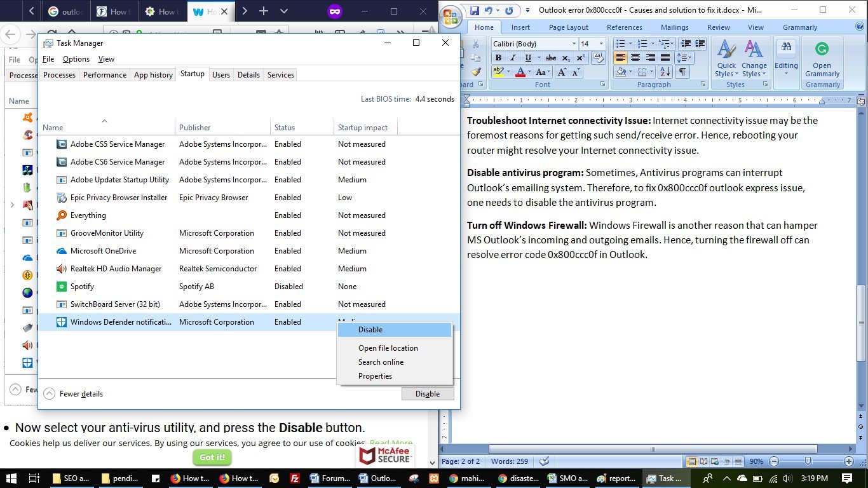Sort startup items by Startup impact column
This screenshot has width=868, height=488.
tap(365, 128)
